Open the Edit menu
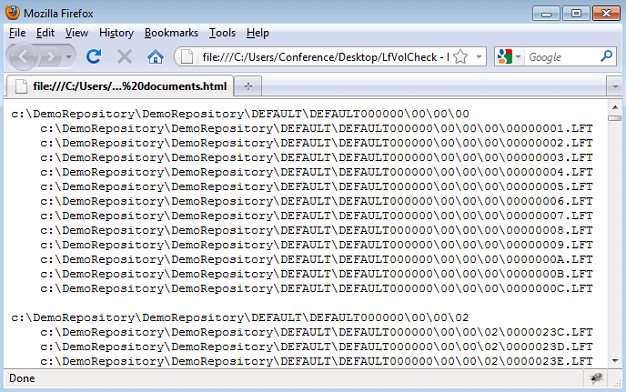This screenshot has height=392, width=626. 45,33
